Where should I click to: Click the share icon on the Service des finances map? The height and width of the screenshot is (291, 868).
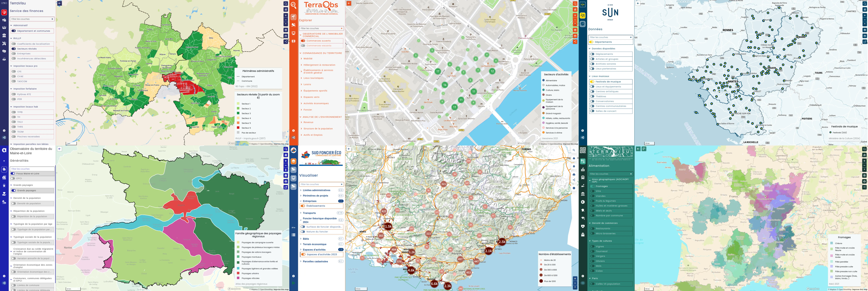pos(286,42)
